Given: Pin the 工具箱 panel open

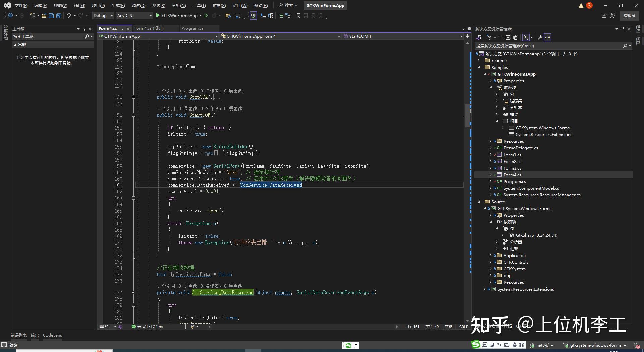Looking at the screenshot, I should tap(84, 29).
